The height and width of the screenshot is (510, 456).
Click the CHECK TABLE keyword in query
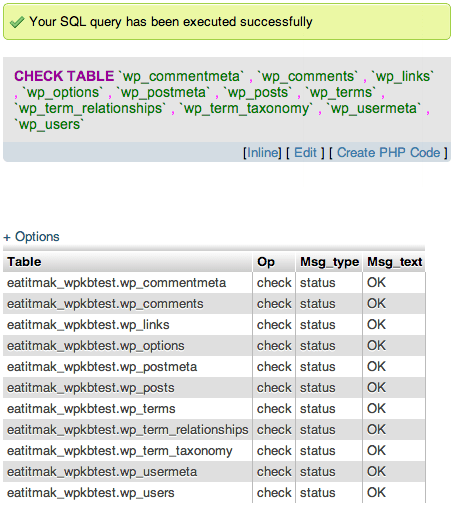tap(64, 76)
